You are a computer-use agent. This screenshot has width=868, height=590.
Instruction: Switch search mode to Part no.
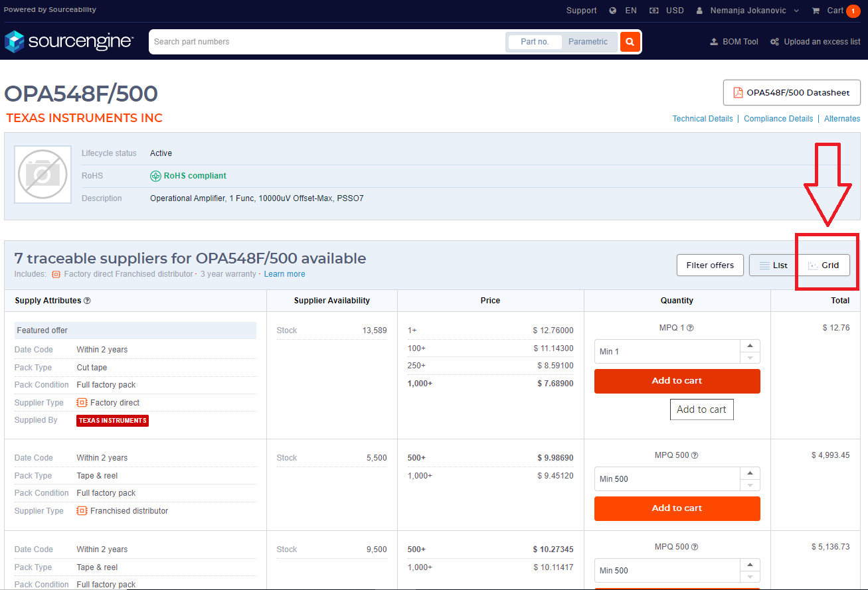tap(535, 42)
